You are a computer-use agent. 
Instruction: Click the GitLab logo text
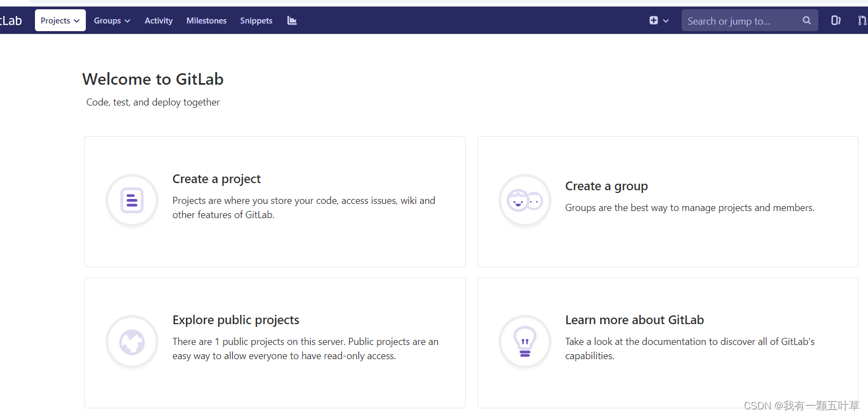pyautogui.click(x=11, y=21)
